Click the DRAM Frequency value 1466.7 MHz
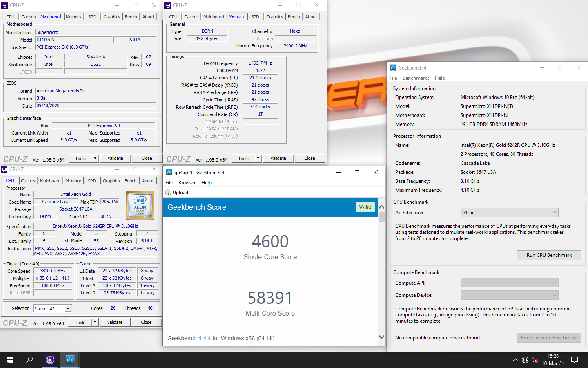The height and width of the screenshot is (368, 588). point(261,63)
